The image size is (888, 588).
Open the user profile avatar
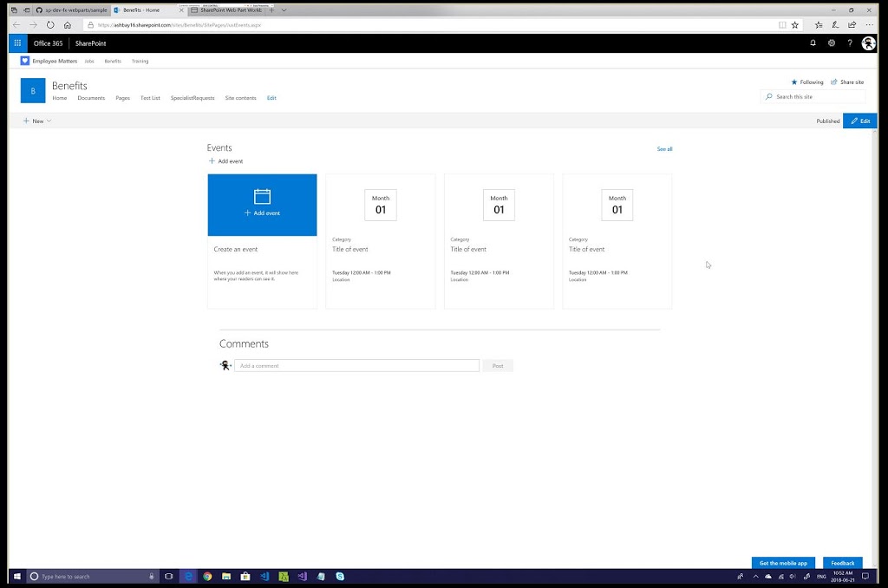coord(868,43)
